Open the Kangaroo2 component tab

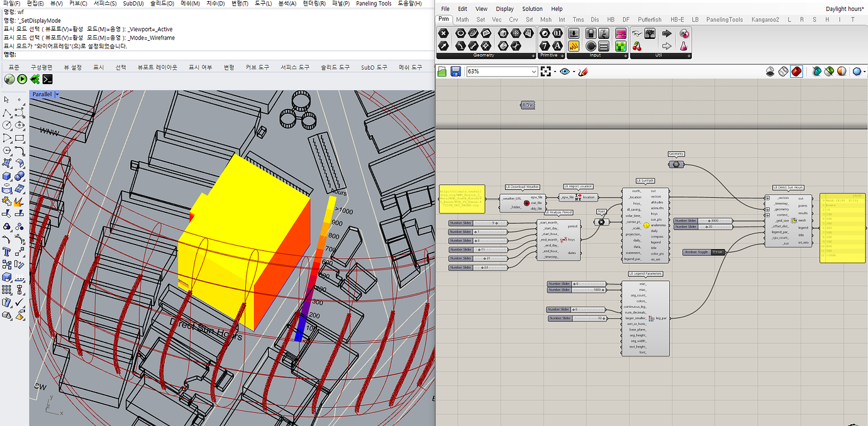765,19
